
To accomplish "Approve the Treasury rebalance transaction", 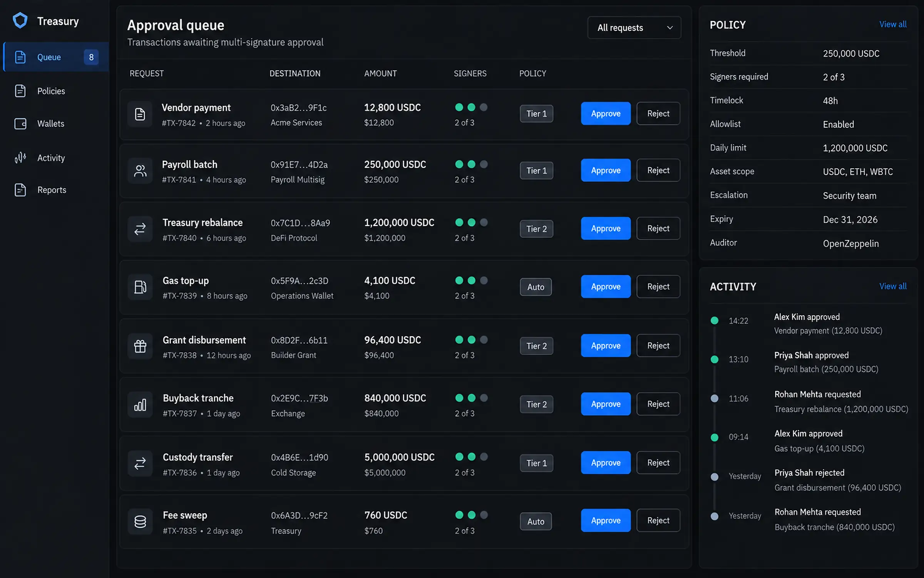I will [606, 228].
